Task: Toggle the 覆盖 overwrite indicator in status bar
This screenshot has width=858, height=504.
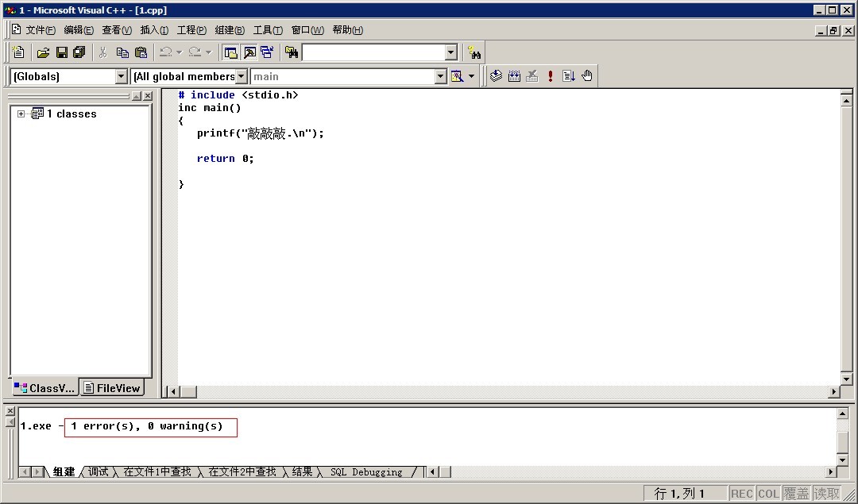Action: pos(796,494)
